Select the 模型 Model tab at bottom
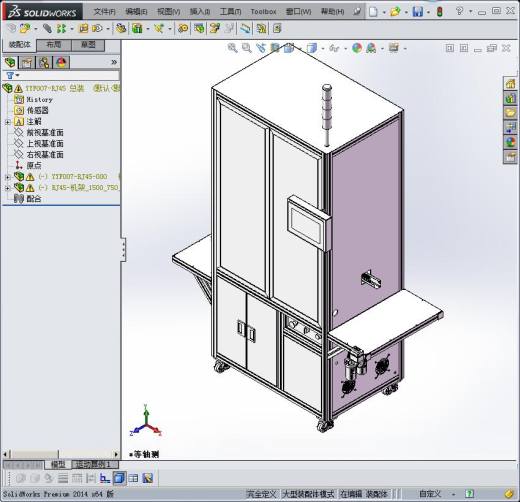Screen dimensions: 520x502 58,464
